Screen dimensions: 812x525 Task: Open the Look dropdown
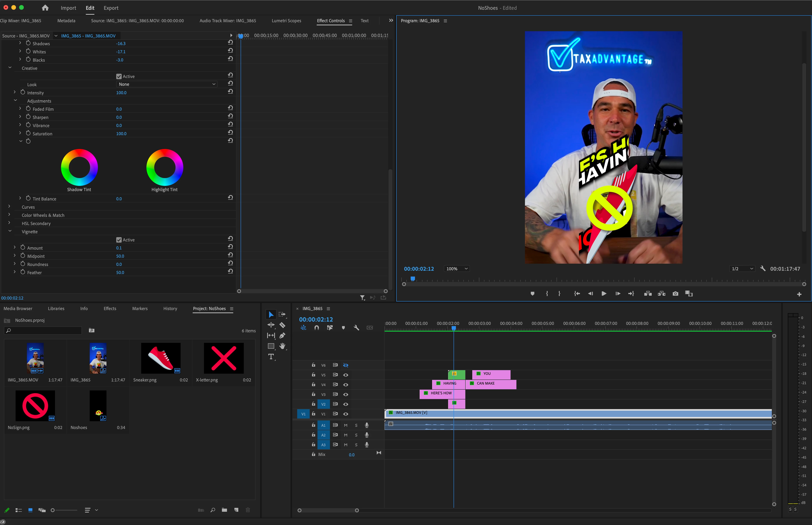coord(167,84)
